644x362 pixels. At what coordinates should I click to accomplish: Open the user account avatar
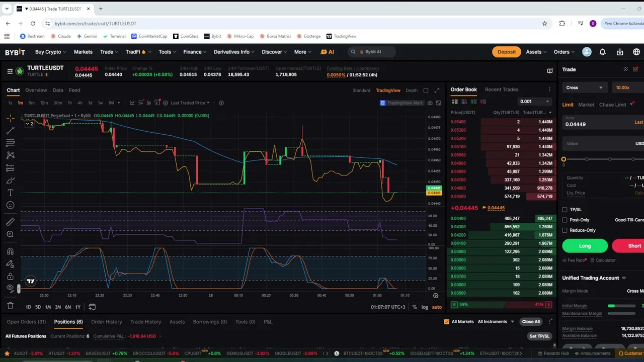[587, 52]
